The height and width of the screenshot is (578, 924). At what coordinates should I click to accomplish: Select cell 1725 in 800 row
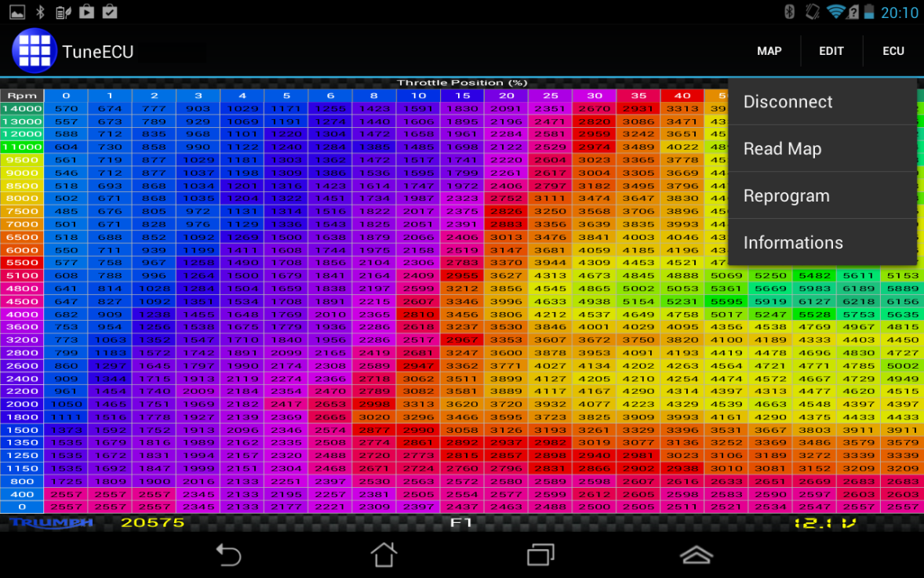tap(66, 482)
